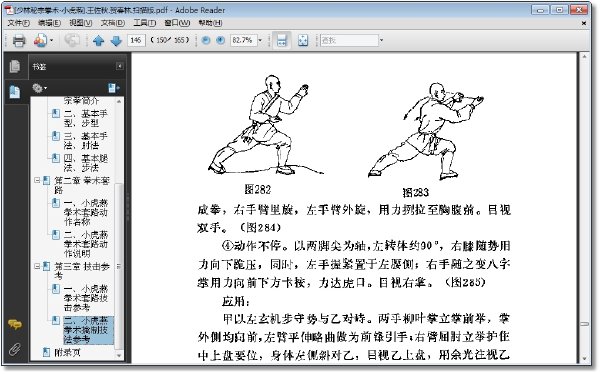Click the Print icon in toolbar
This screenshot has height=374, width=600.
[x=19, y=40]
